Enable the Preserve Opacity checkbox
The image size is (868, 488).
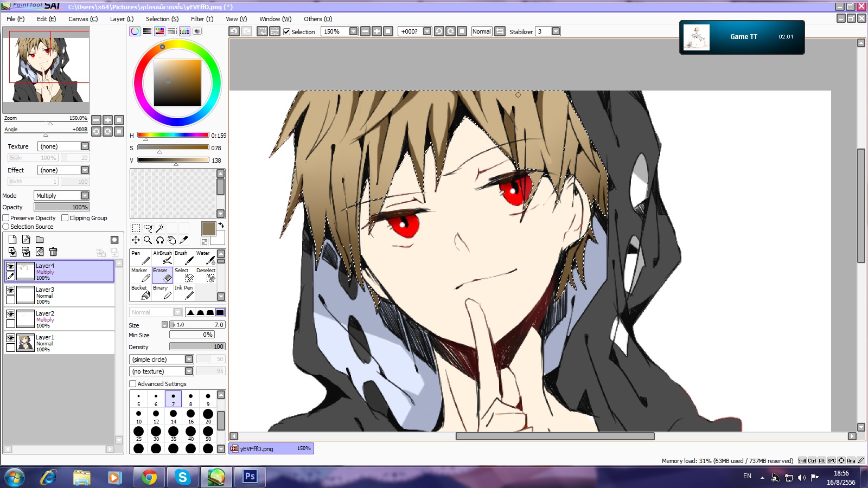[6, 218]
